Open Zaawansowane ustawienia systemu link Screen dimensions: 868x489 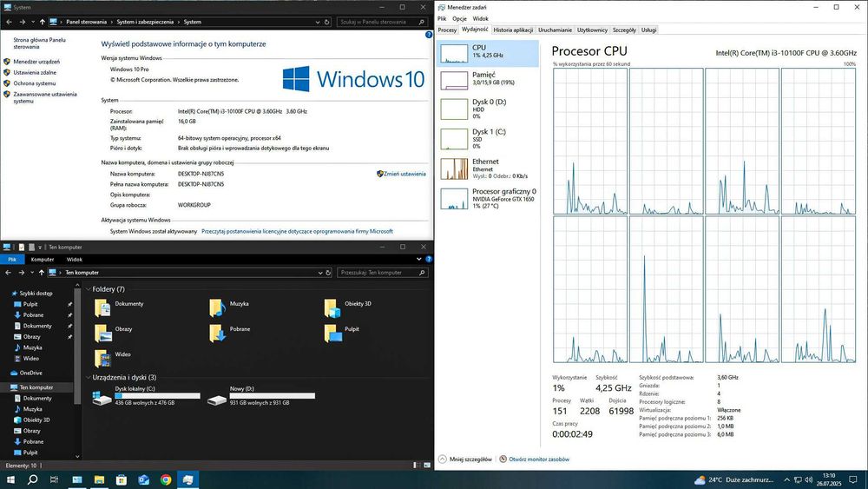coord(45,97)
